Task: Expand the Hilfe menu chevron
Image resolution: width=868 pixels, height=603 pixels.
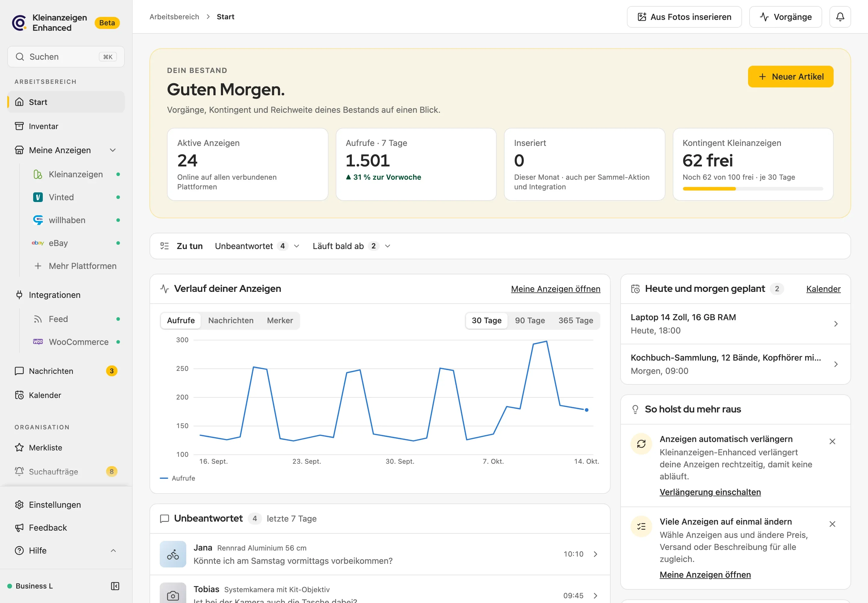Action: [113, 551]
